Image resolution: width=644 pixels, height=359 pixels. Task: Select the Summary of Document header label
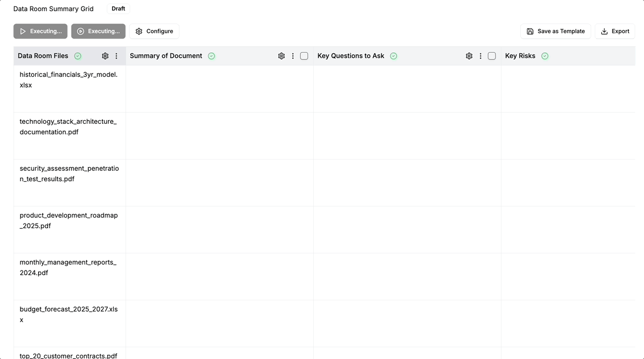tap(166, 56)
